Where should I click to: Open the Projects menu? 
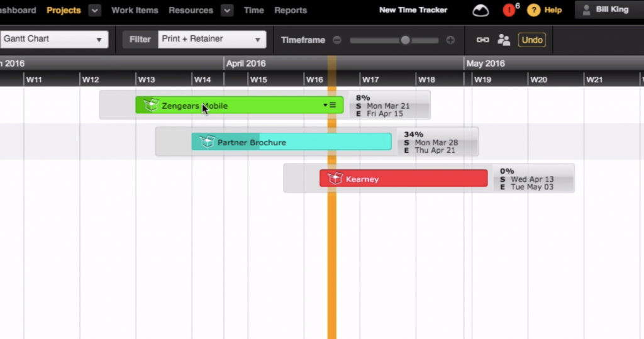tap(64, 10)
